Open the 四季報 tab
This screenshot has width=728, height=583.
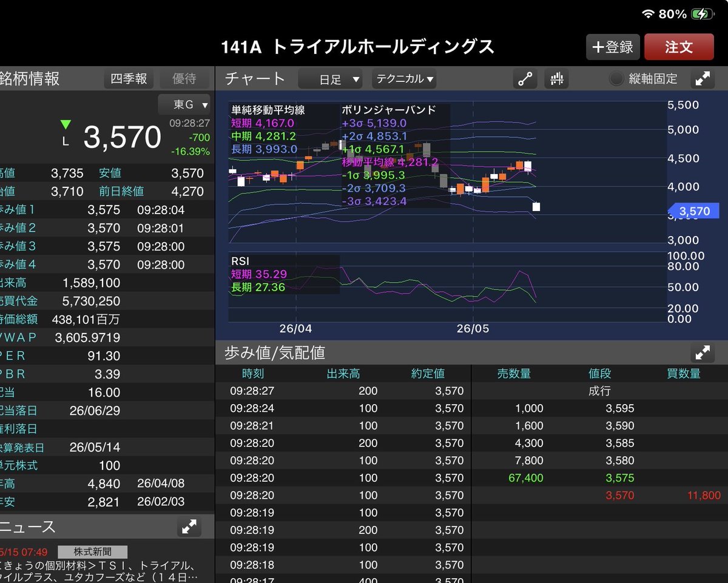(129, 79)
